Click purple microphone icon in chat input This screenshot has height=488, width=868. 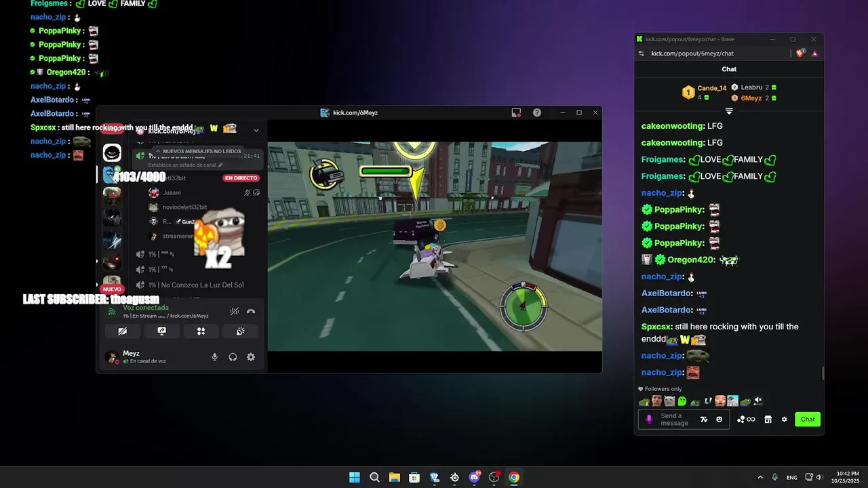coord(649,420)
